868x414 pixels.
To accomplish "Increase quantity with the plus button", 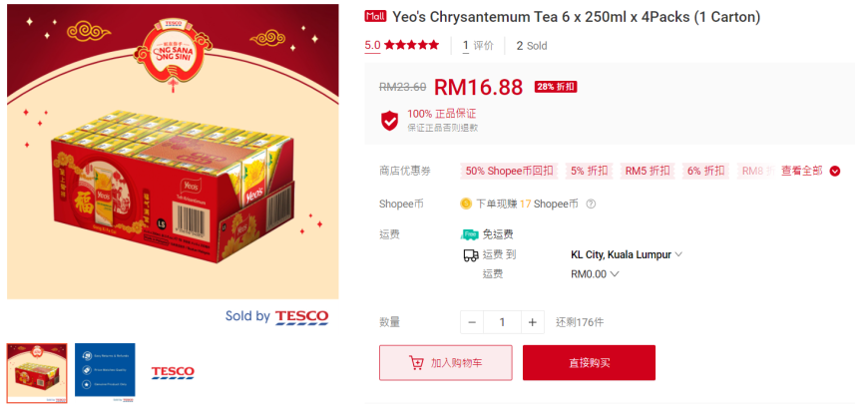I will point(533,322).
